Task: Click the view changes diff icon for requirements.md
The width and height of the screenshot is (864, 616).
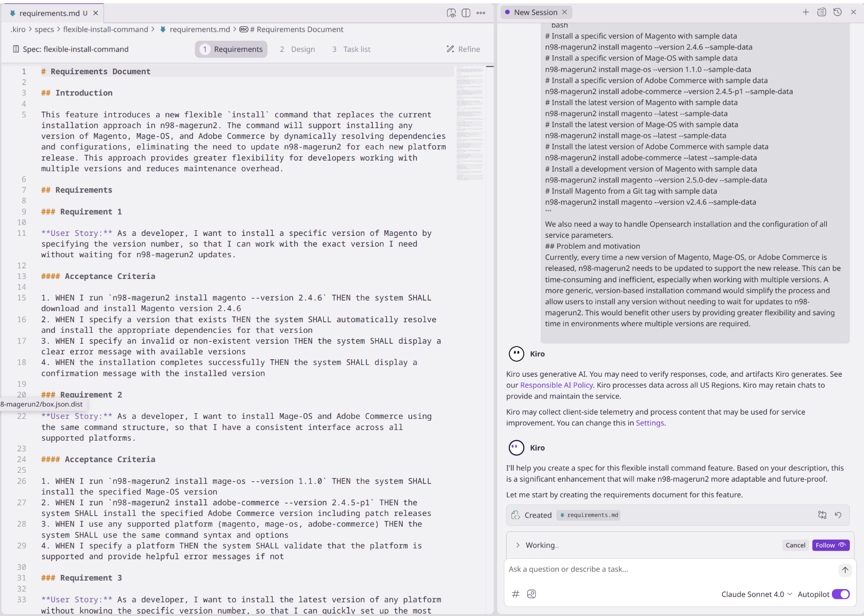Action: pyautogui.click(x=822, y=515)
